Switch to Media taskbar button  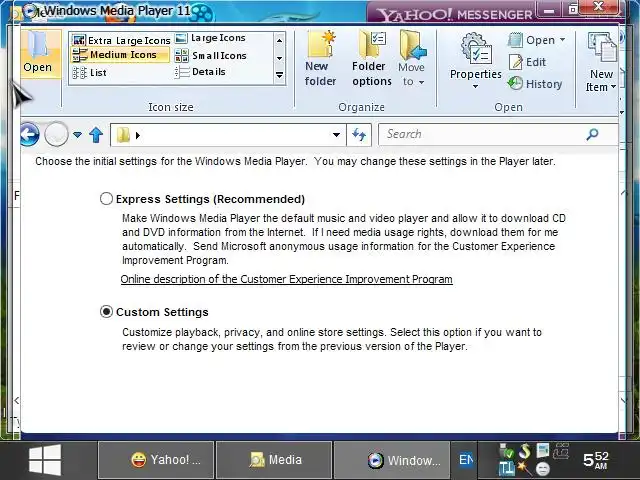point(273,460)
